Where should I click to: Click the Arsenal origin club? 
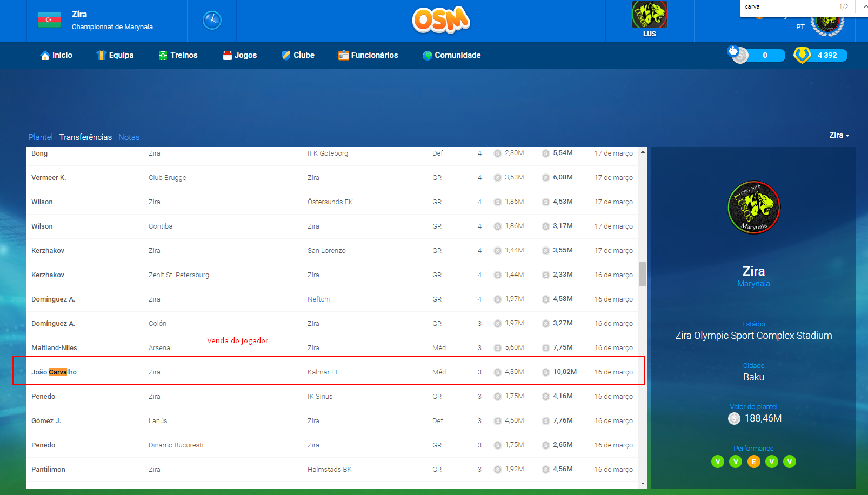(160, 347)
